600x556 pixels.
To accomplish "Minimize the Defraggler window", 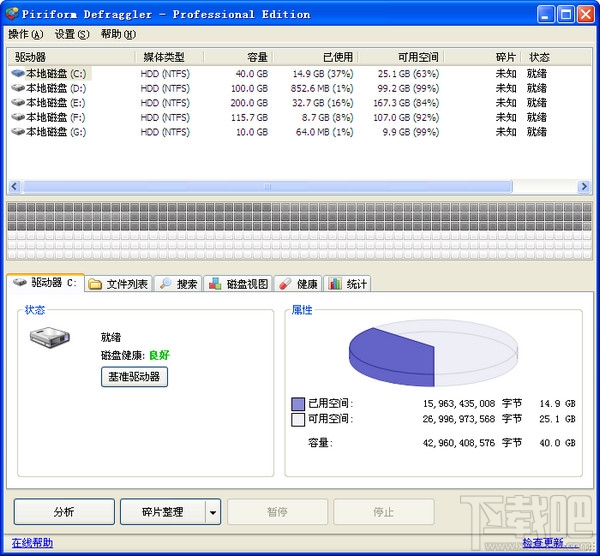I will [x=545, y=15].
